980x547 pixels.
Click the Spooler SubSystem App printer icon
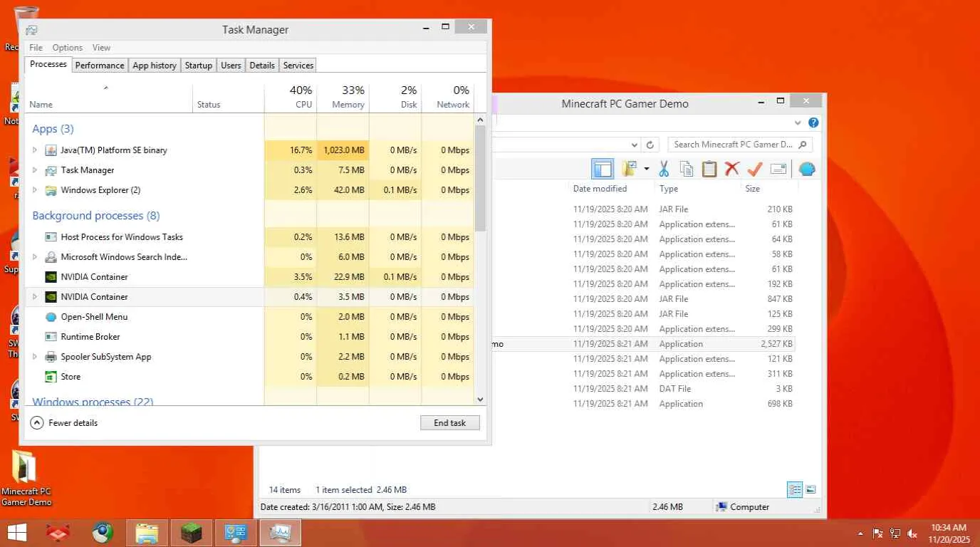pyautogui.click(x=51, y=357)
